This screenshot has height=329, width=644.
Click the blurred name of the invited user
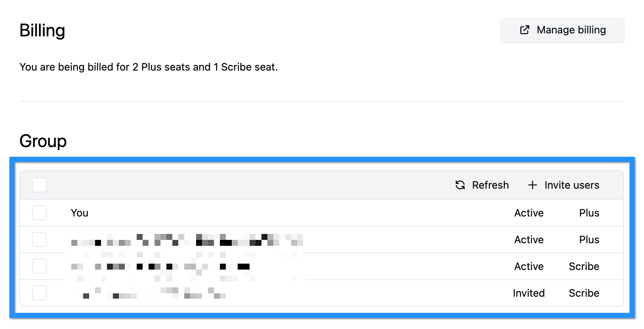point(149,293)
